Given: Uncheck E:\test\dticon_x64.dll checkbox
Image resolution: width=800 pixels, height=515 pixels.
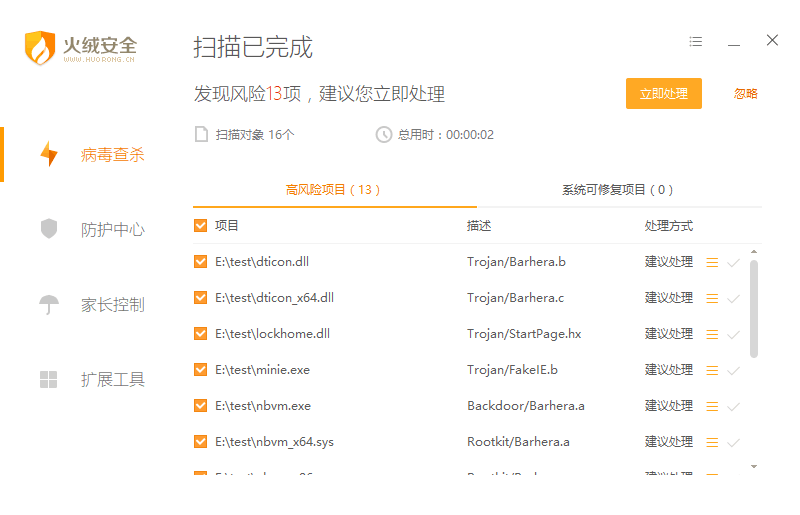Looking at the screenshot, I should [x=201, y=298].
